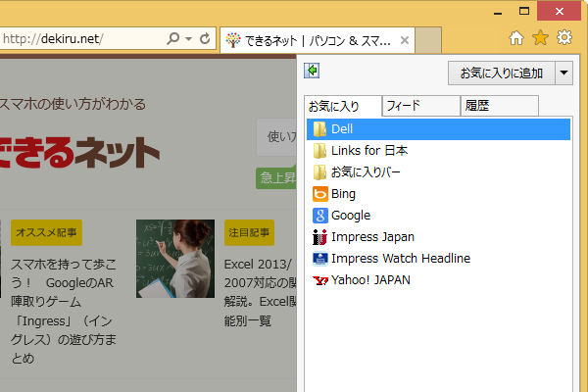This screenshot has height=392, width=588.
Task: Click the できるネット tab favicon
Action: [x=233, y=40]
